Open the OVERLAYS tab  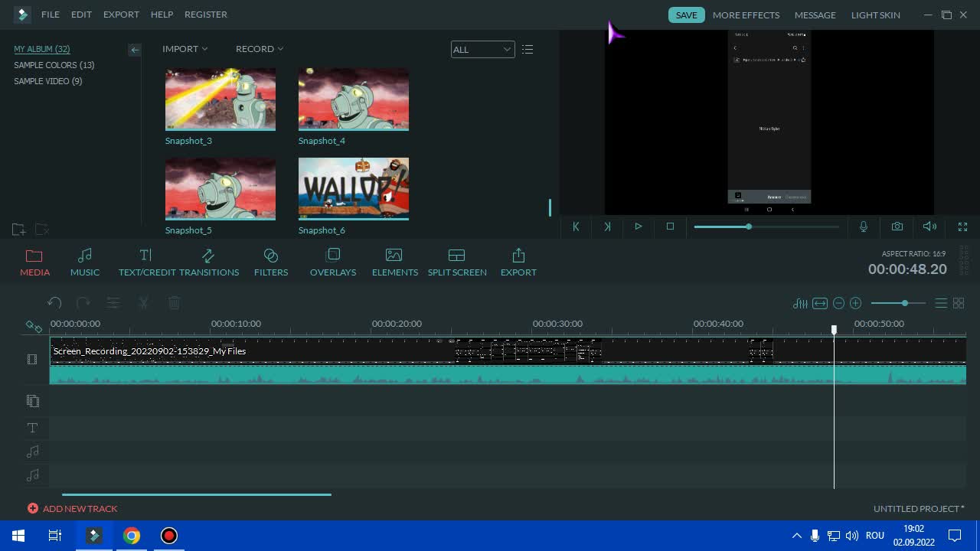pos(333,262)
